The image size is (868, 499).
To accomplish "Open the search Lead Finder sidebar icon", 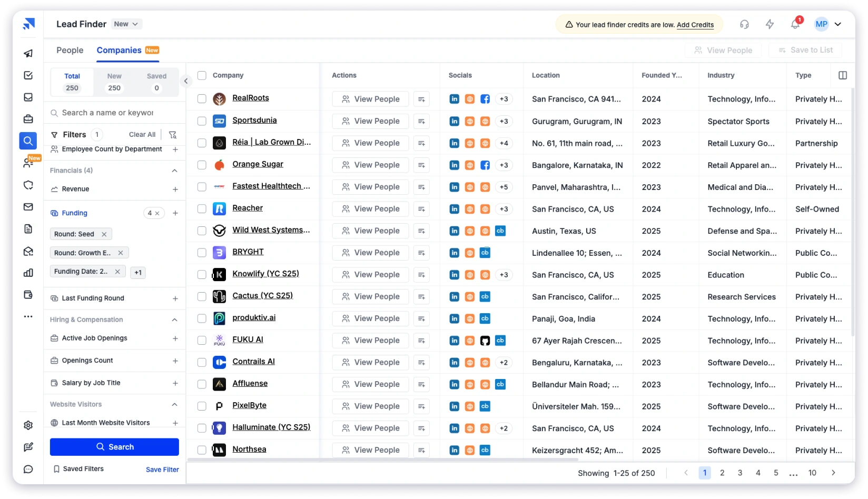I will [x=28, y=141].
